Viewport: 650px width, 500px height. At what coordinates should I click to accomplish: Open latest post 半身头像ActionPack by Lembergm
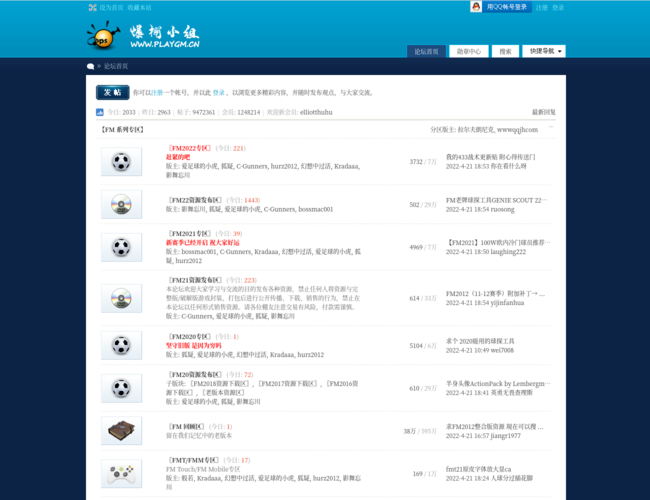coord(498,384)
